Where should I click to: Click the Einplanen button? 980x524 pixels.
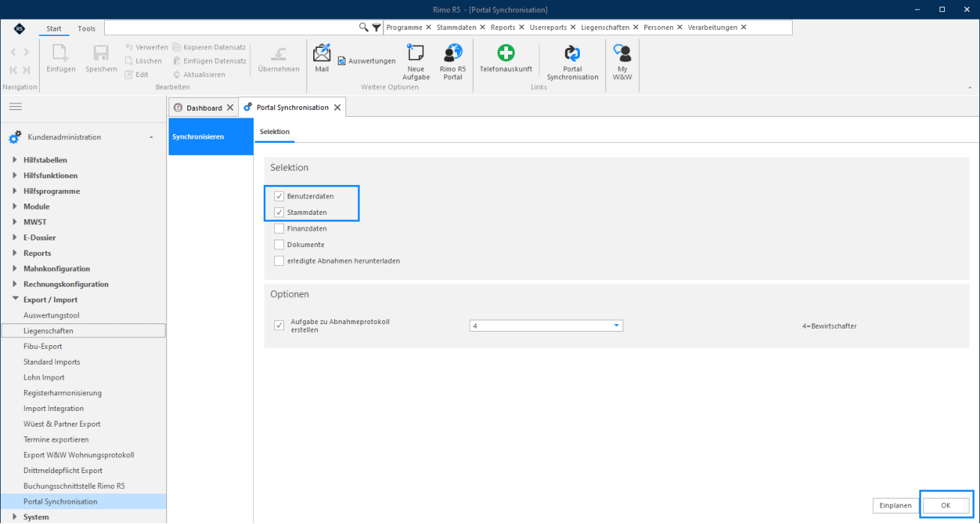click(x=895, y=506)
